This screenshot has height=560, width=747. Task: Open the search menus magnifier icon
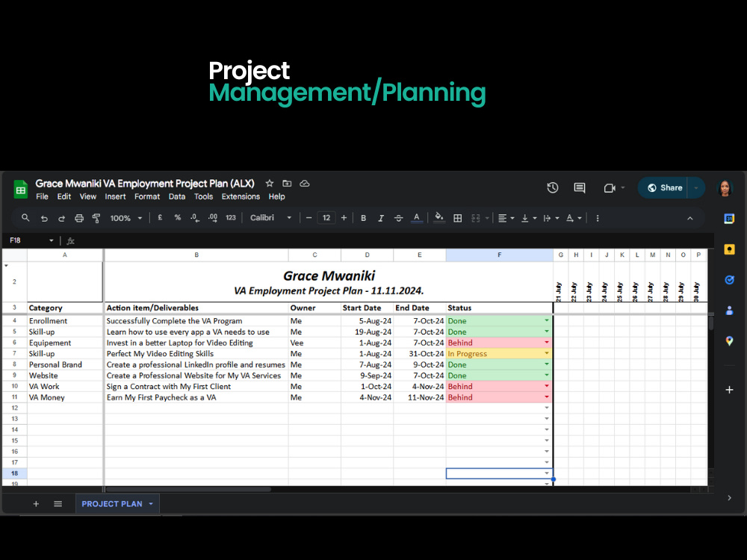(x=25, y=217)
